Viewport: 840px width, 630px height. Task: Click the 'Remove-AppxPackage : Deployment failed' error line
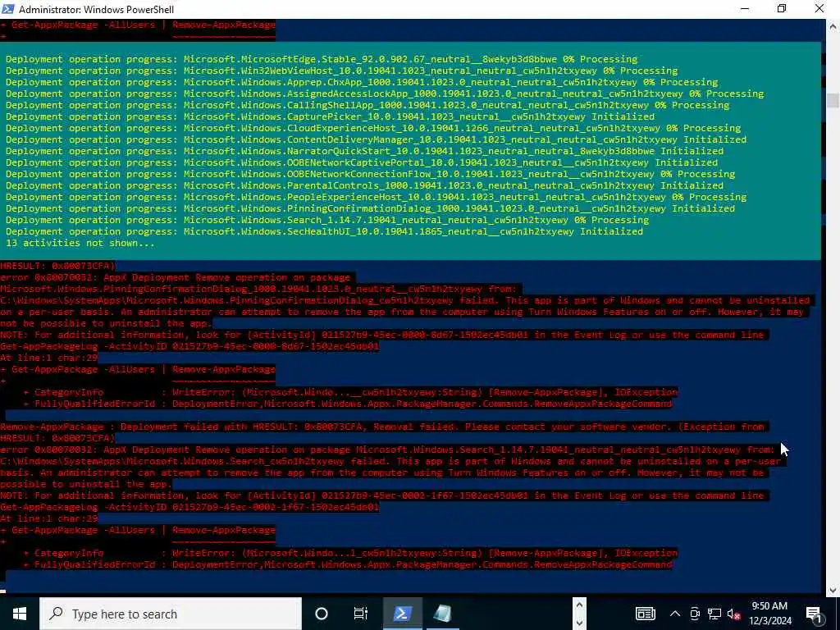[x=382, y=427]
